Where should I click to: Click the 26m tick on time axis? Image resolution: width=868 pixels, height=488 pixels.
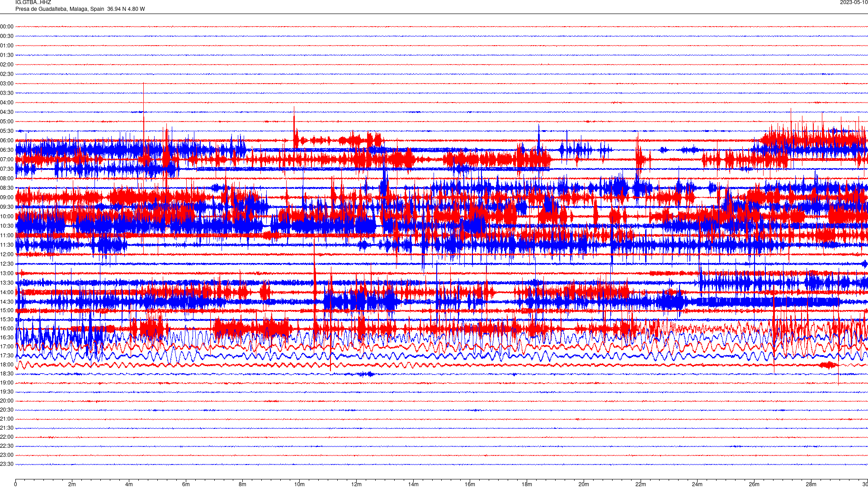[754, 484]
